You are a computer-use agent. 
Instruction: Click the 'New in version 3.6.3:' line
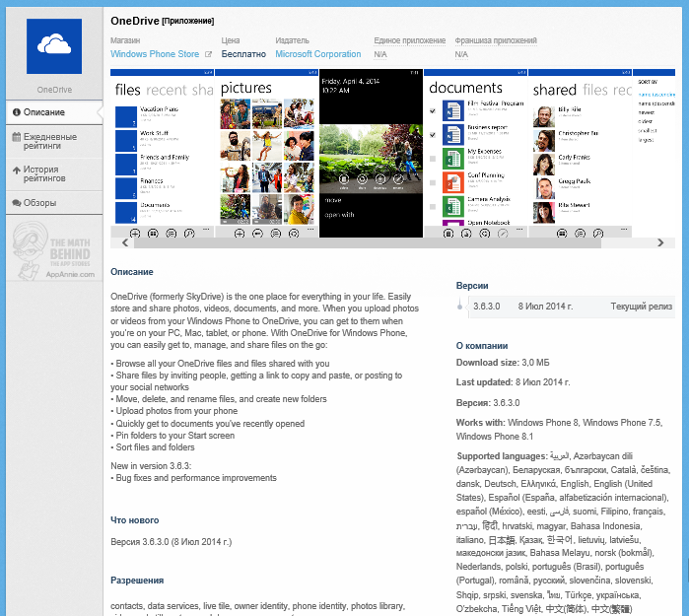[x=151, y=466]
